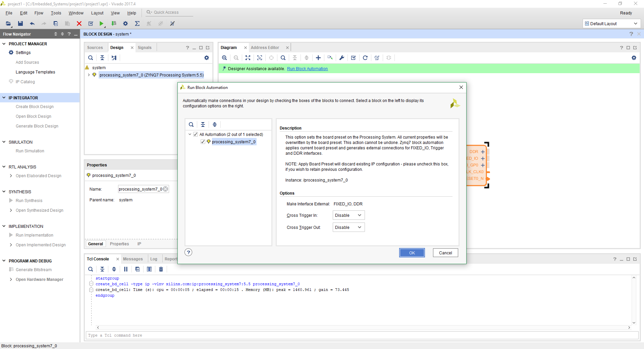Click the Undo arrow in main toolbar
The image size is (644, 349).
pyautogui.click(x=32, y=23)
